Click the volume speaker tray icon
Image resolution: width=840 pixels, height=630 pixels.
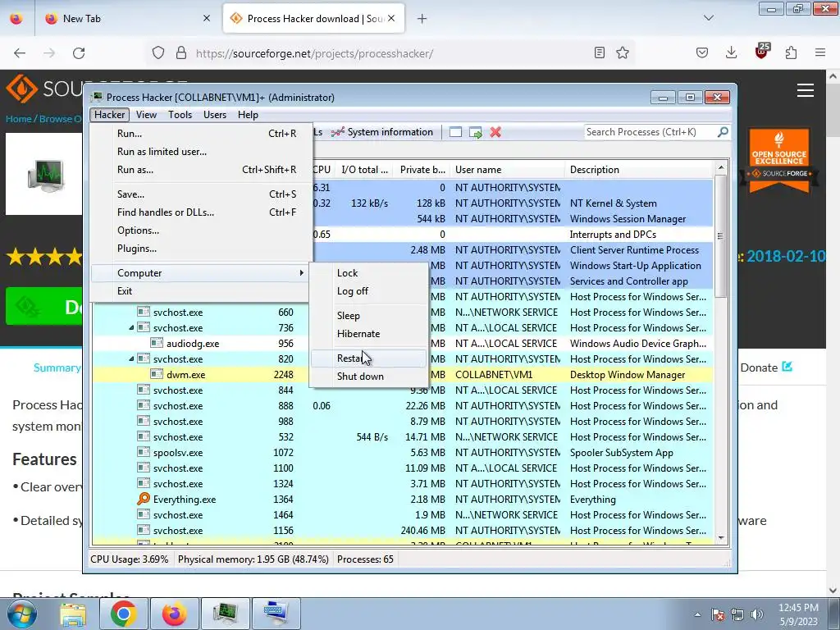(757, 614)
